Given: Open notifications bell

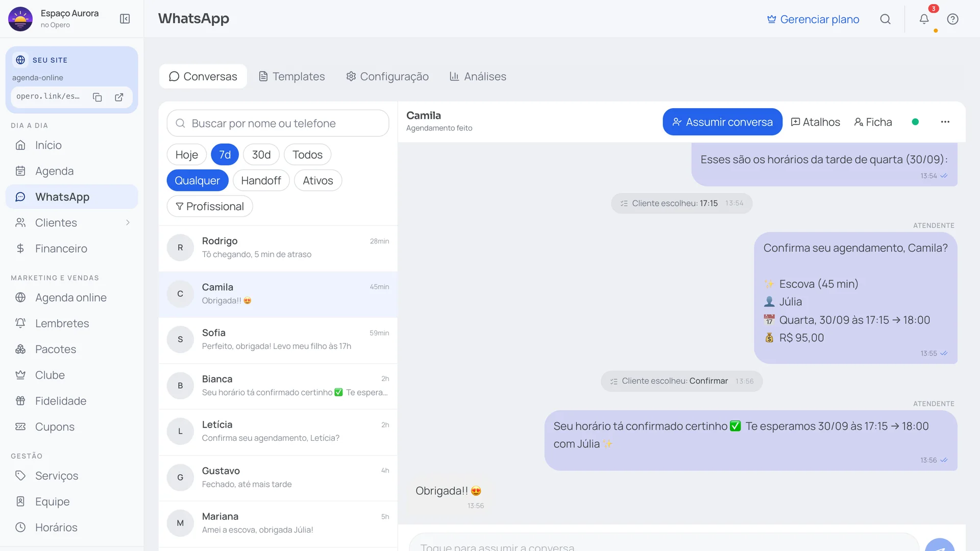Looking at the screenshot, I should tap(924, 19).
